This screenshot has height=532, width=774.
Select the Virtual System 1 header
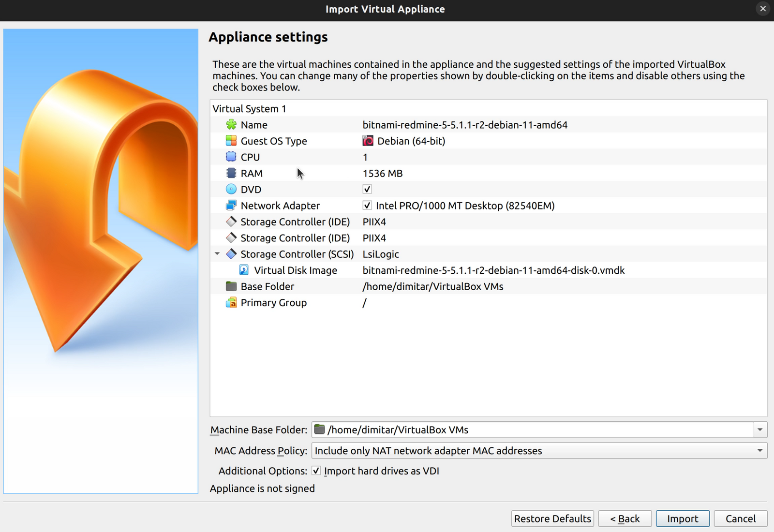[250, 108]
